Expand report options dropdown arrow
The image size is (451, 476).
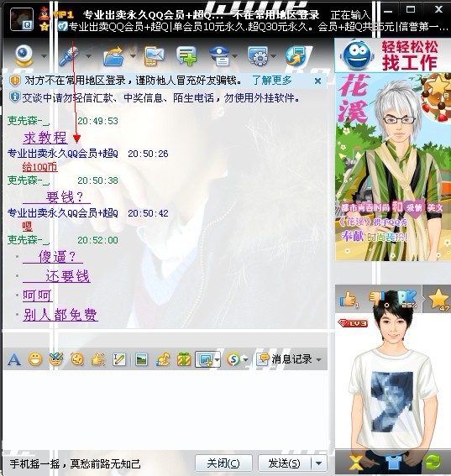coord(234,56)
